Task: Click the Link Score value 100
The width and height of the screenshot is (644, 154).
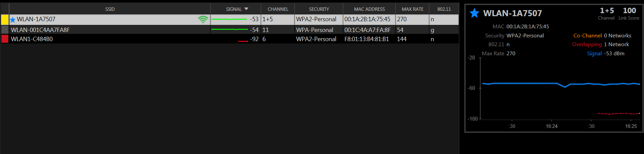Action: (629, 11)
